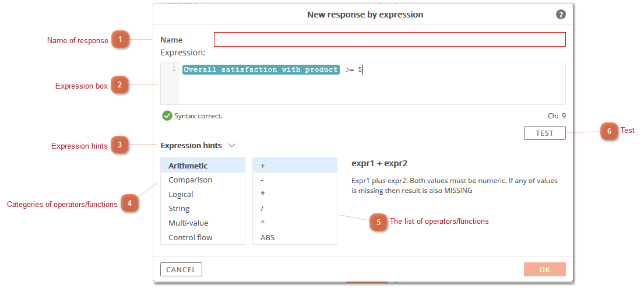Click the Expr1 plus expr2 description text
644x288 pixels.
click(x=455, y=186)
